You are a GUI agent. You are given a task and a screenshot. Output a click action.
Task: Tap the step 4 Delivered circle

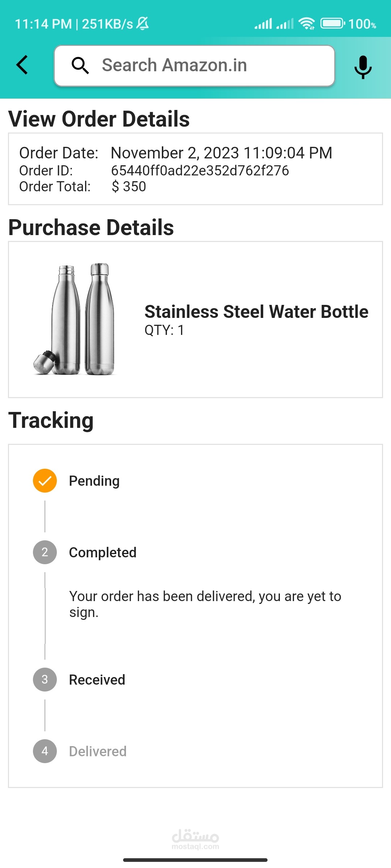click(45, 751)
